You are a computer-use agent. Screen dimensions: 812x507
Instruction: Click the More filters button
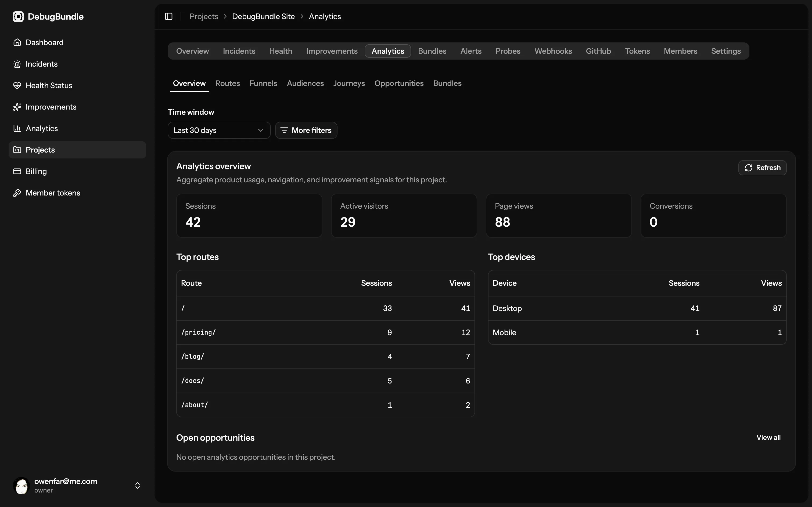pos(306,131)
